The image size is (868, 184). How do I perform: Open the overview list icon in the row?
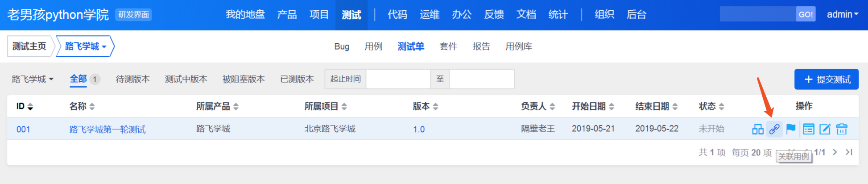808,130
